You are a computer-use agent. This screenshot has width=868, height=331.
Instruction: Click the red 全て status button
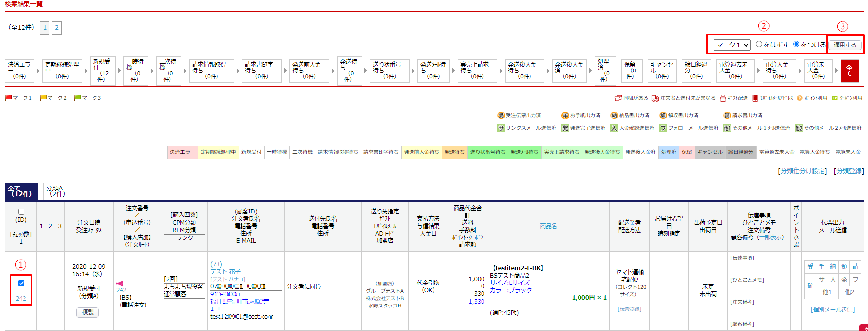(849, 71)
